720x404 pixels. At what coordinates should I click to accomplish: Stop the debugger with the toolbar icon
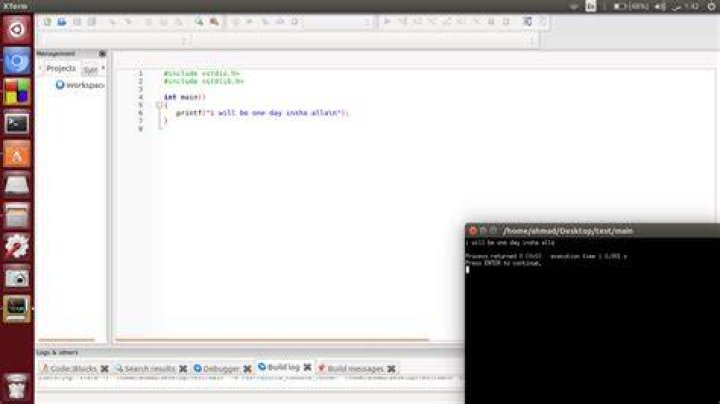(506, 22)
